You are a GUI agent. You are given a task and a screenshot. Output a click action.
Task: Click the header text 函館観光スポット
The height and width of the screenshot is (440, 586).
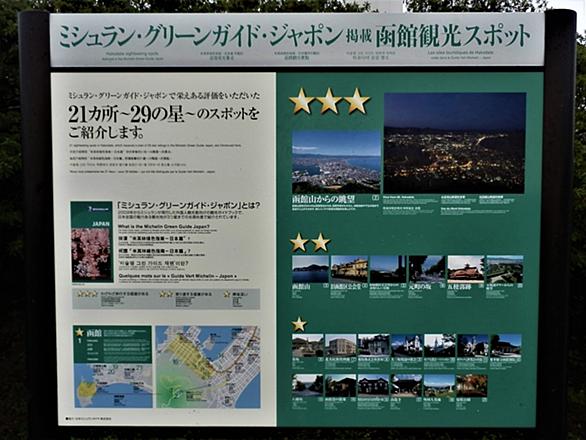pos(453,36)
